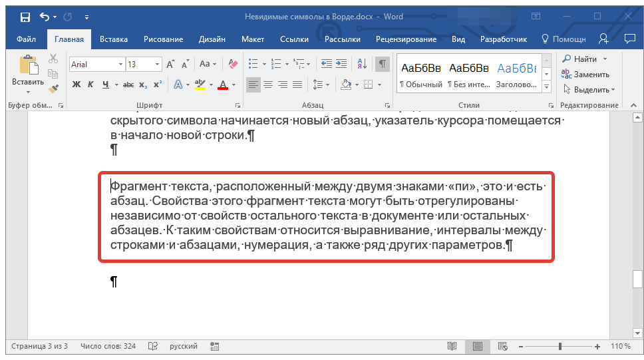Apply center alignment to the paragraph
The height and width of the screenshot is (360, 644).
click(268, 85)
